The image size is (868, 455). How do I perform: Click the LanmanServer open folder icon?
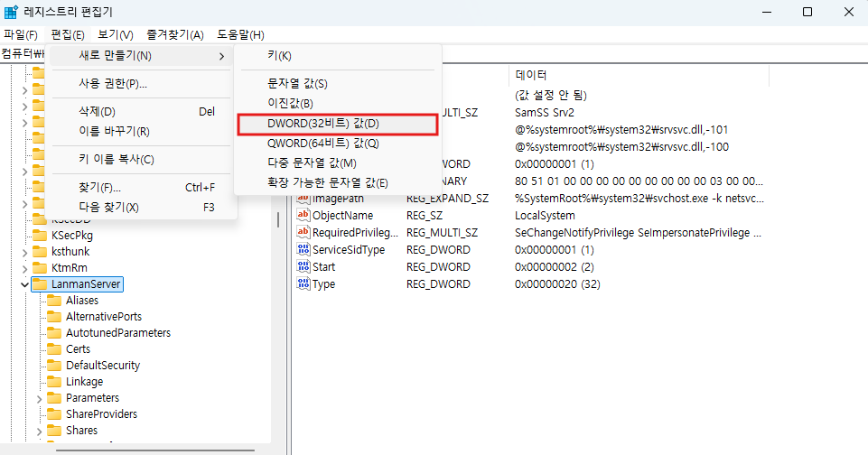pyautogui.click(x=39, y=284)
